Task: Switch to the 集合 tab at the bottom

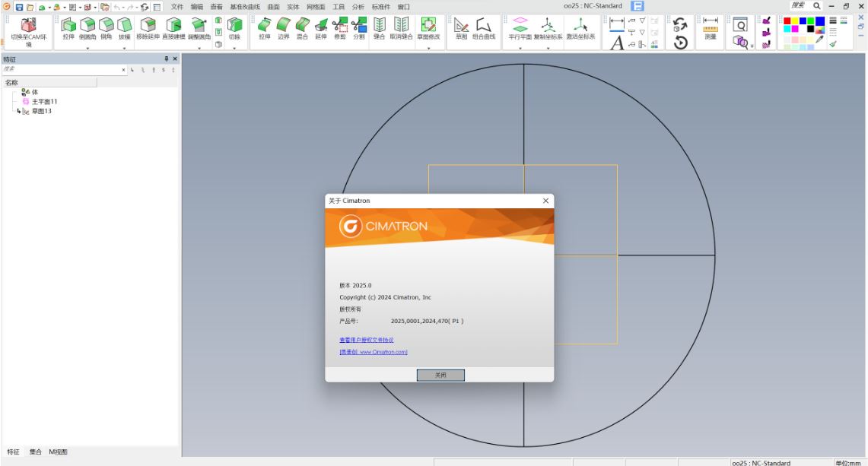Action: click(34, 452)
